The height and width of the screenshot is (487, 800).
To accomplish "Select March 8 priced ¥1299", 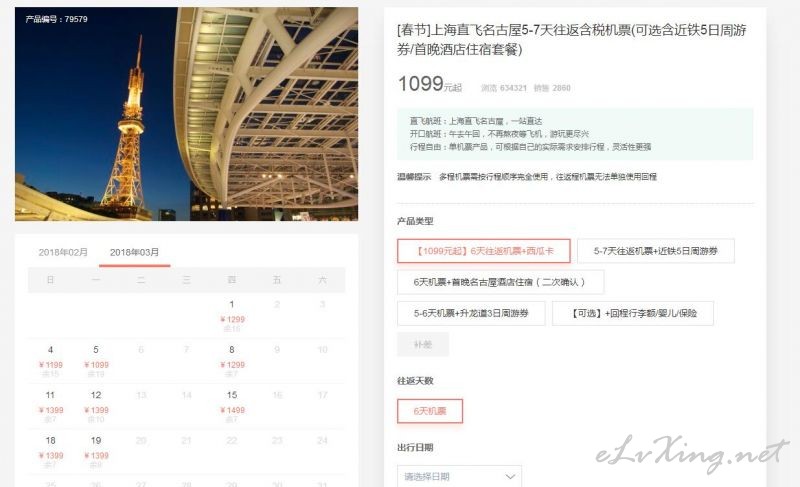I will (232, 362).
